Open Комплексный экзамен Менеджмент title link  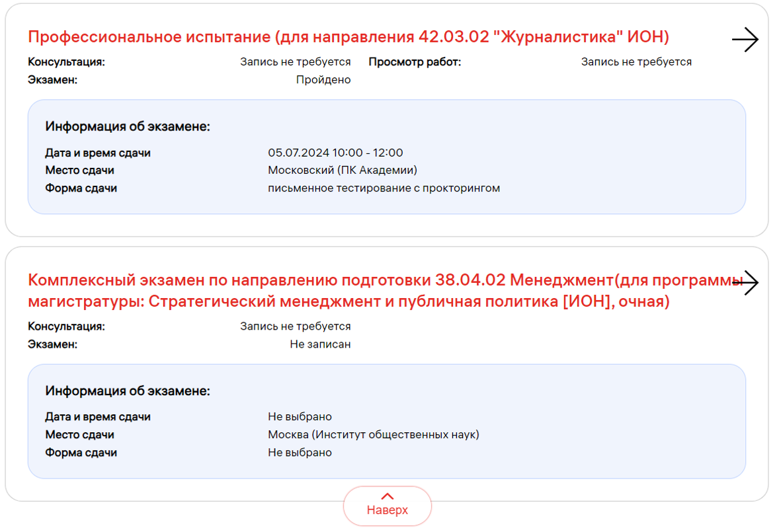pyautogui.click(x=386, y=290)
